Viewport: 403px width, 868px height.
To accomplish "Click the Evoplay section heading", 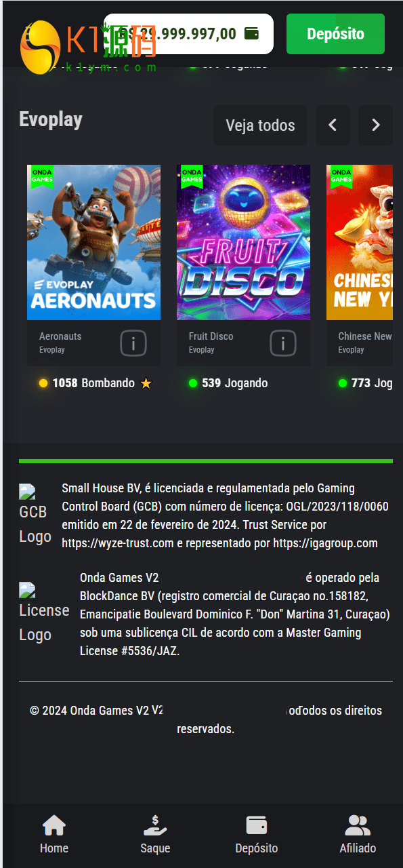I will pyautogui.click(x=51, y=119).
